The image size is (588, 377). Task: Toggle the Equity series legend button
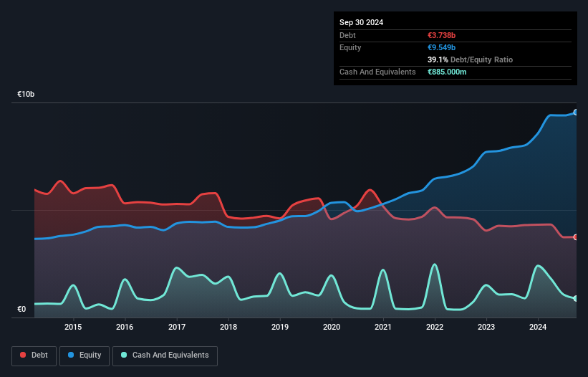coord(85,355)
